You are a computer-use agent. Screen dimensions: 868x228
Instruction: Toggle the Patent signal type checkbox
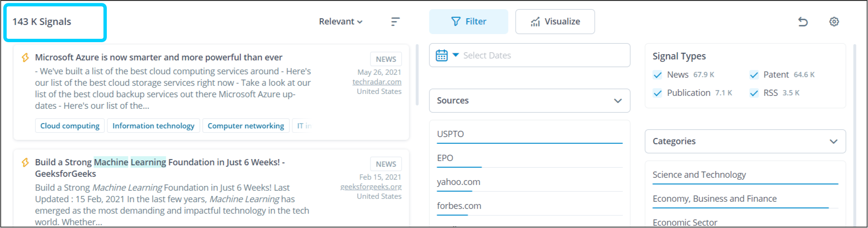[754, 75]
